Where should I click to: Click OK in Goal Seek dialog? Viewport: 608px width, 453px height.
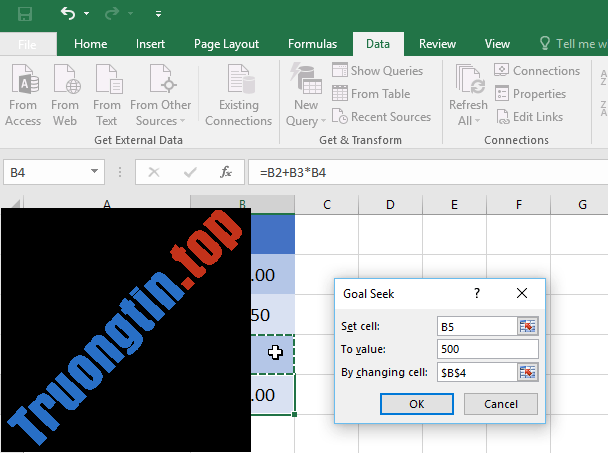click(417, 404)
